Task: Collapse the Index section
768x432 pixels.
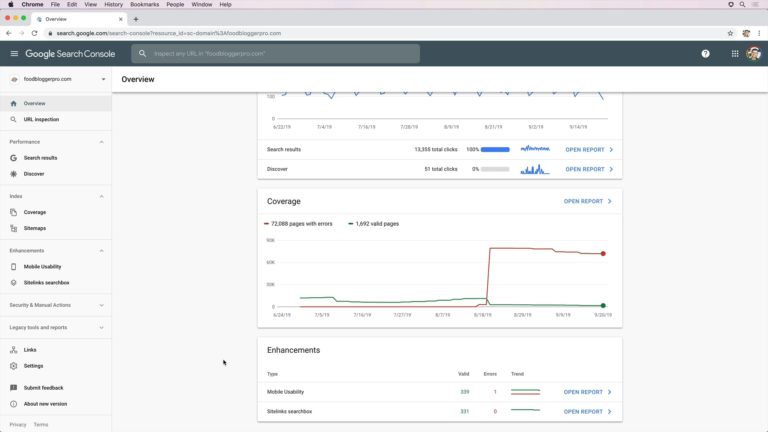Action: [x=101, y=196]
